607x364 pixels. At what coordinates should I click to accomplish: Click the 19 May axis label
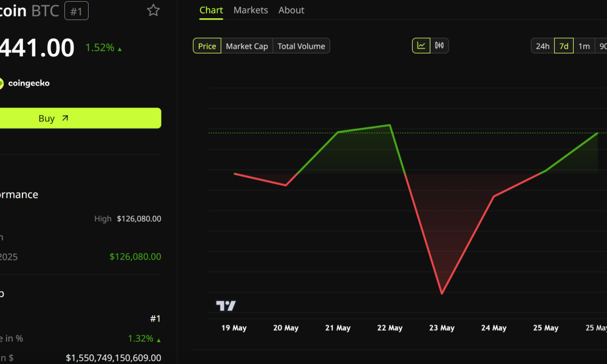click(x=234, y=328)
